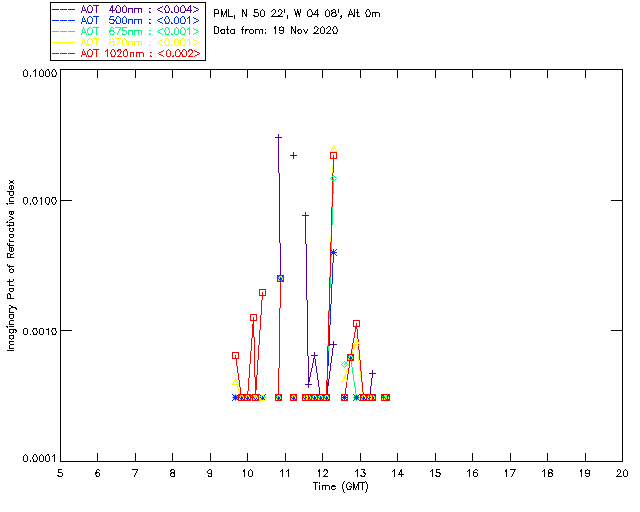Viewport: 640px width, 512px height.
Task: Click the 0.0100 y-axis tick label
Action: click(x=40, y=200)
